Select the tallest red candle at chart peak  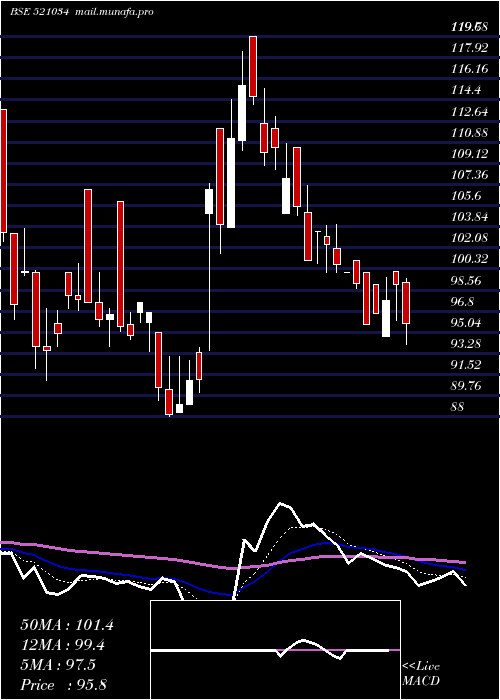point(253,66)
